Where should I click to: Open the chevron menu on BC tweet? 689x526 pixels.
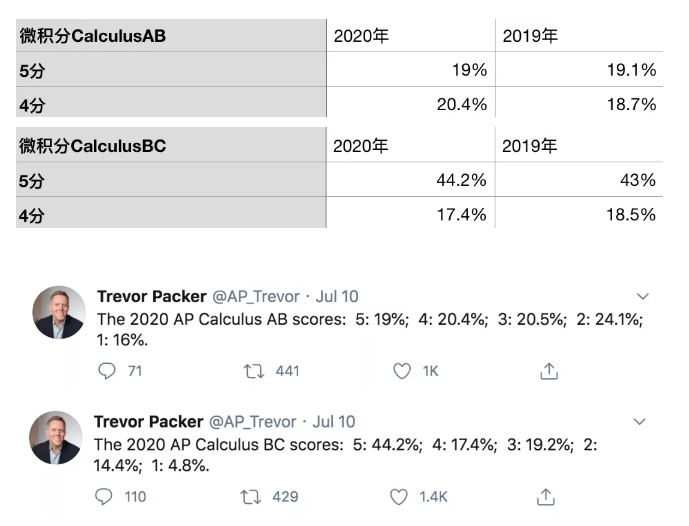640,422
